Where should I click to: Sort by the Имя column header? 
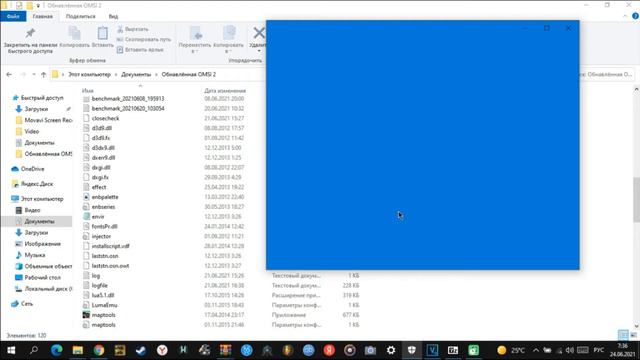click(x=88, y=91)
